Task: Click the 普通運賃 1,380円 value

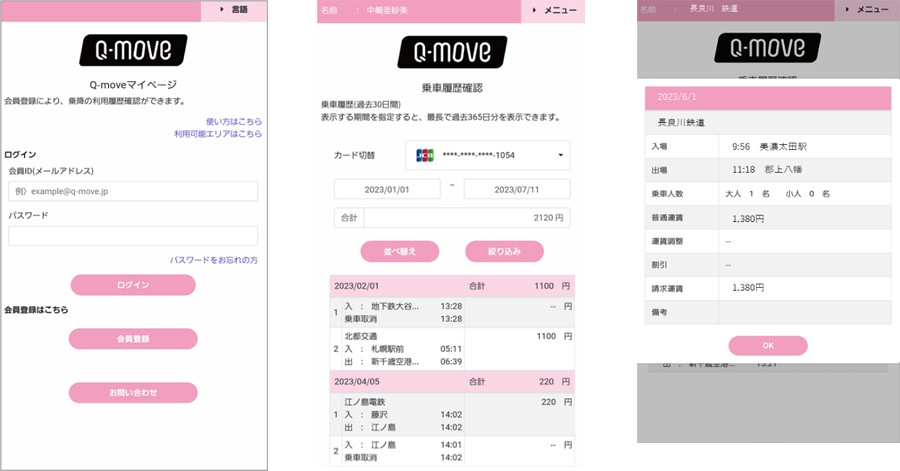Action: pos(748,219)
